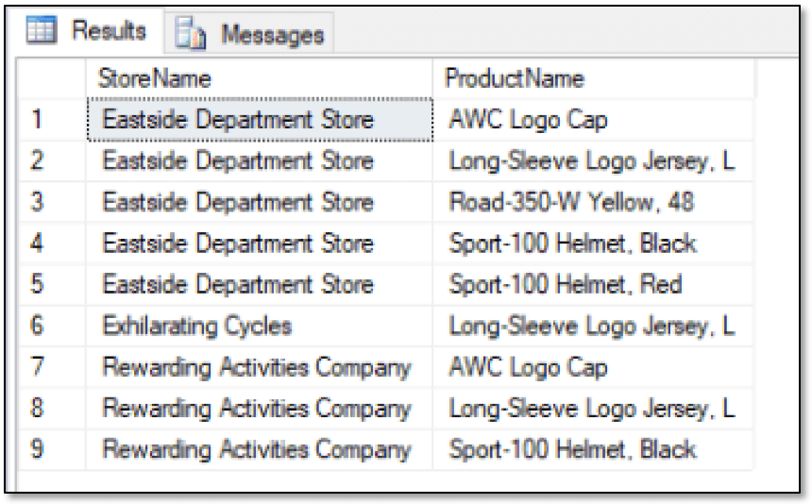Click Road-350-W Yellow, 48 product cell
The height and width of the screenshot is (504, 812).
592,202
